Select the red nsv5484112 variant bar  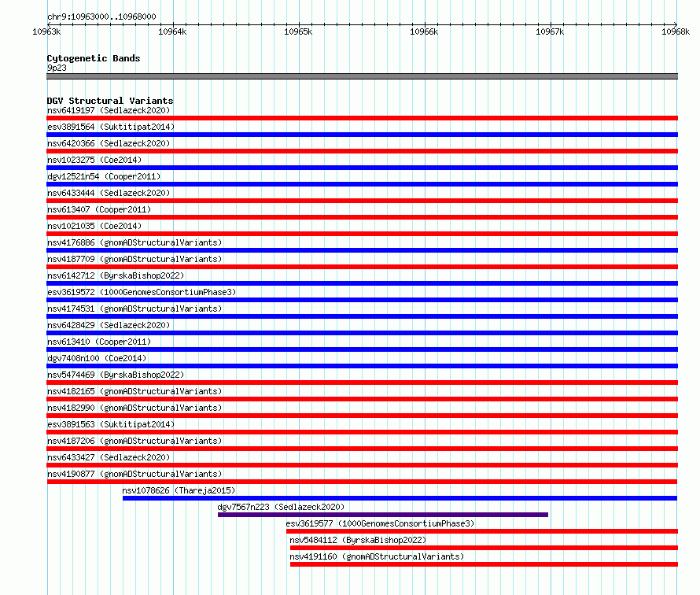pyautogui.click(x=484, y=548)
